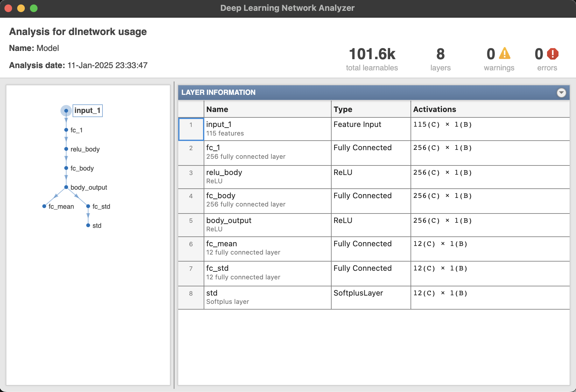Expand the Layer Information options arrow
Image resolution: width=576 pixels, height=392 pixels.
[561, 93]
